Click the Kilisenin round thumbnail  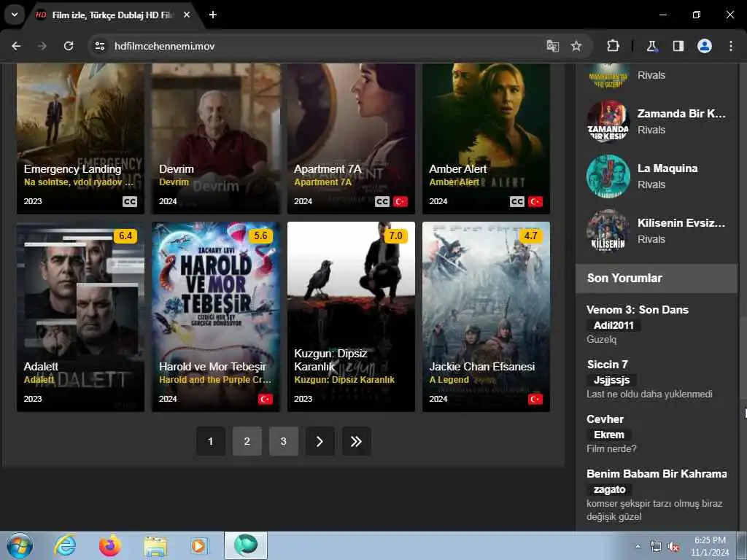click(x=608, y=231)
